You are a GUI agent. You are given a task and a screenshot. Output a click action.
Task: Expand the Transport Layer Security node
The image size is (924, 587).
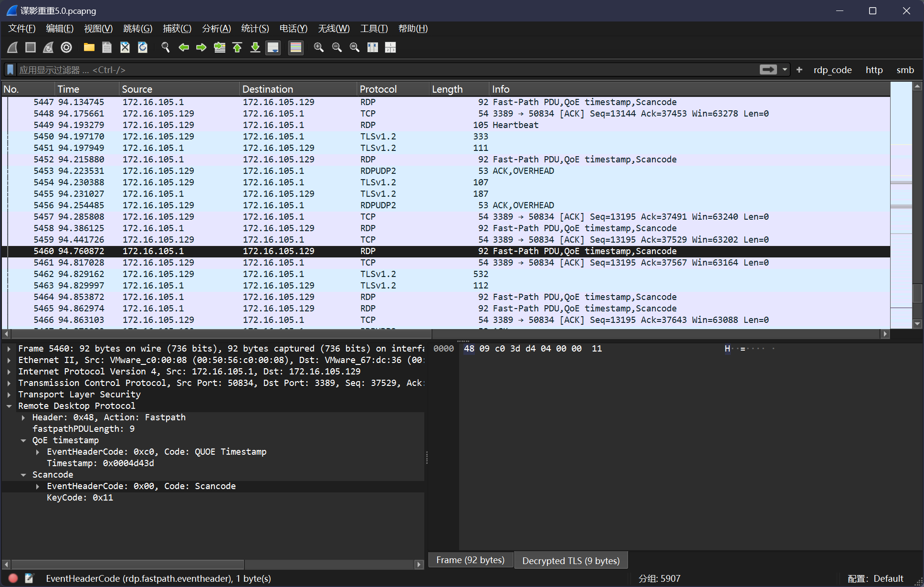tap(9, 395)
